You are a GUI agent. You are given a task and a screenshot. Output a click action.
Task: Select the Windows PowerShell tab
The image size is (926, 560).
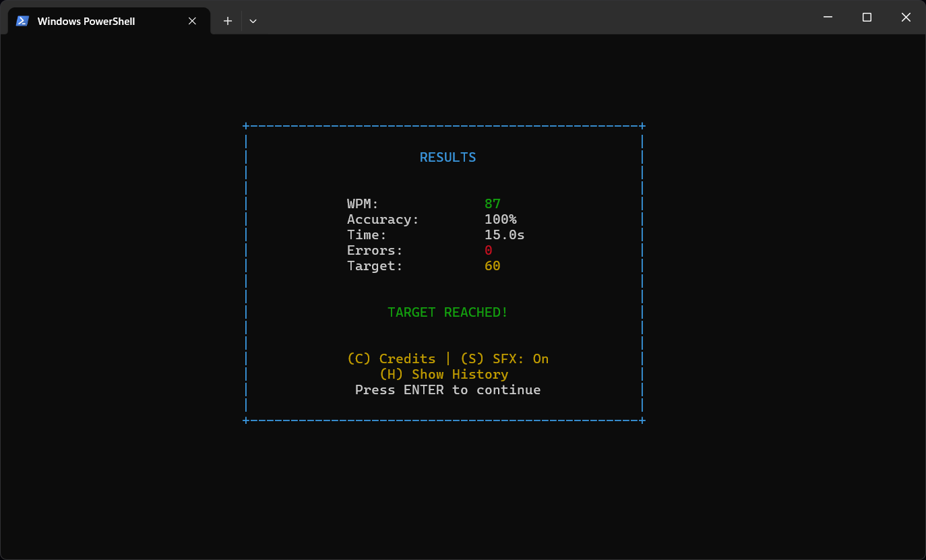tap(109, 21)
